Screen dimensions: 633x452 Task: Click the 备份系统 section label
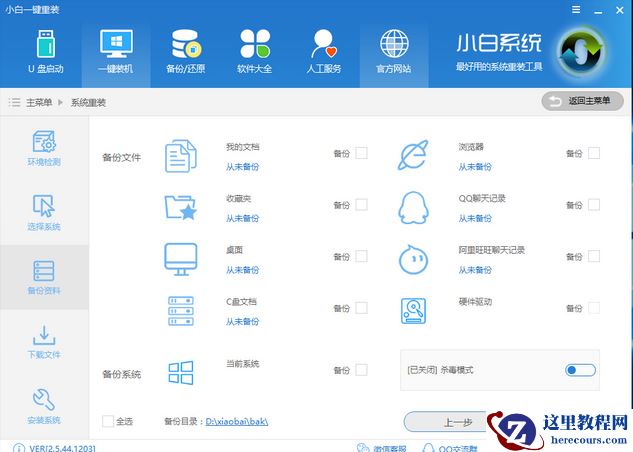coord(122,374)
